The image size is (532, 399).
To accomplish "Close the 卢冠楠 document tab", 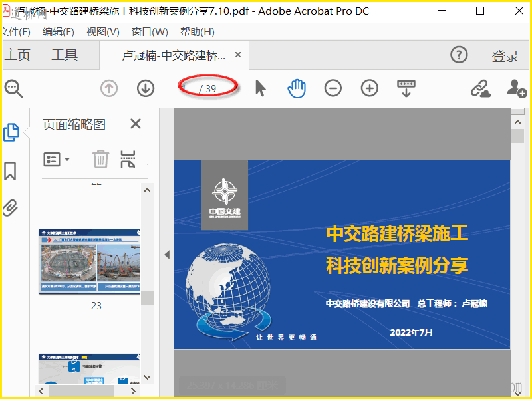I will tap(238, 55).
